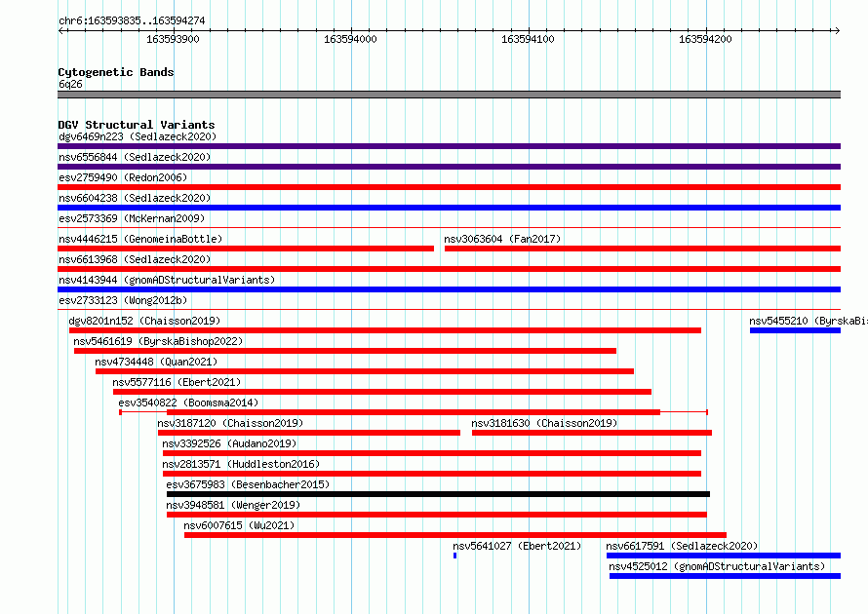Viewport: 868px width, 614px height.
Task: Select nsv3948581 (Wenger2019) label
Action: [233, 505]
